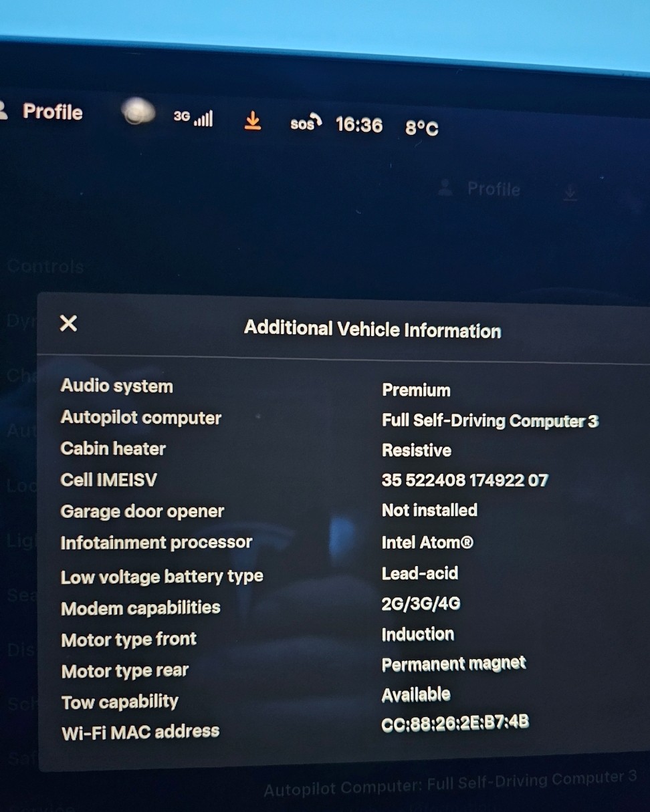Viewport: 650px width, 812px height.
Task: Open the Controls item in the left sidebar
Action: 45,267
